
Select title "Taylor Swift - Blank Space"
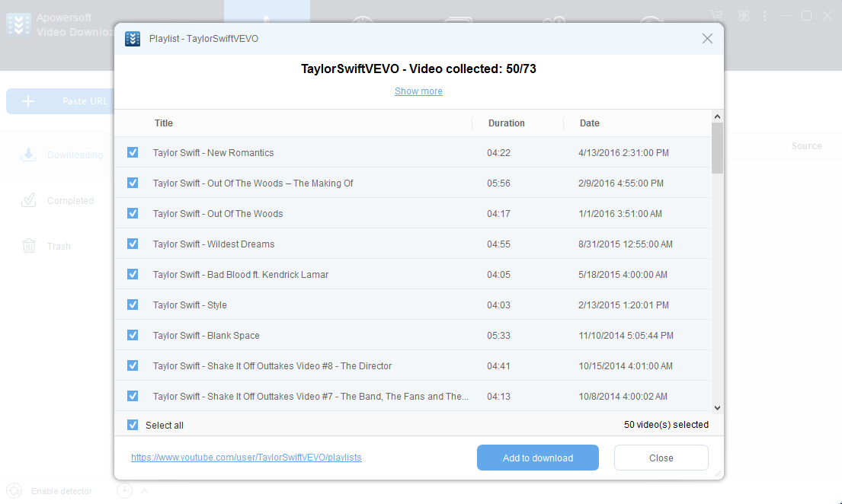pyautogui.click(x=206, y=336)
